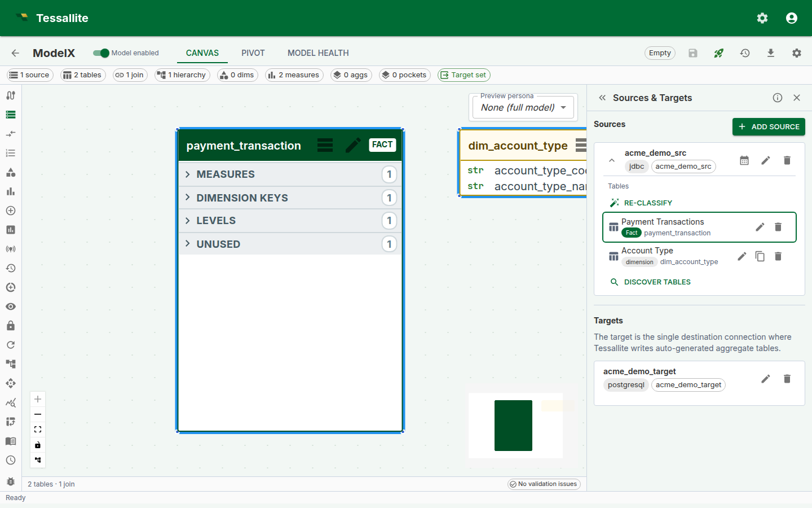Click the RE-CLASSIFY link
This screenshot has width=812, height=508.
[641, 203]
